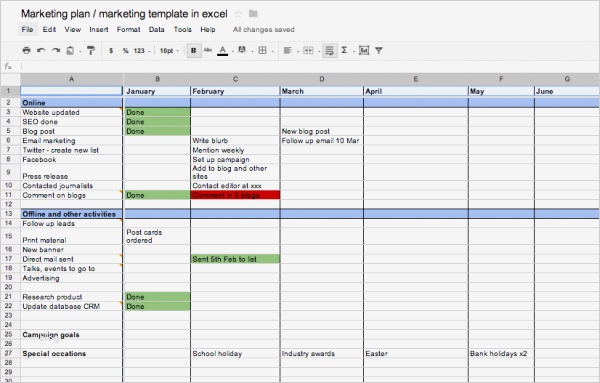Image resolution: width=600 pixels, height=383 pixels.
Task: Select Update database CRM cell
Action: point(72,306)
